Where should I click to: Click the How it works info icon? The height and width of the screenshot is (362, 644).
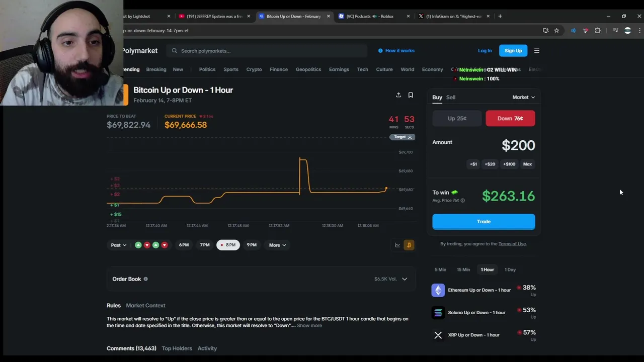coord(380,51)
